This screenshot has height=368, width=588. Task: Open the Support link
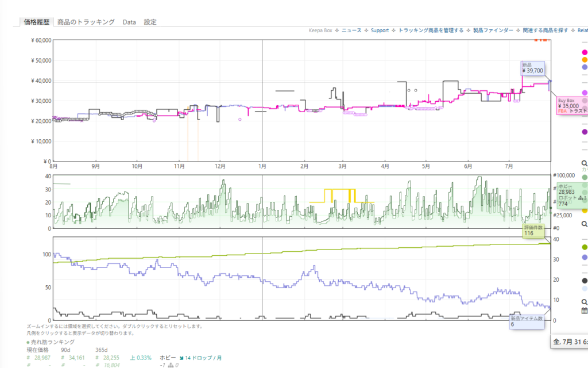point(380,30)
